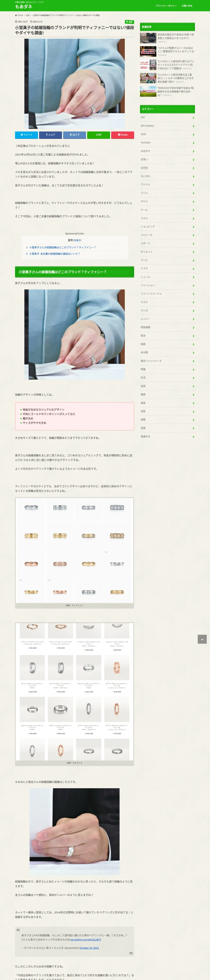
Task: Open the プライバシーポリシー header menu item
Action: pyautogui.click(x=166, y=6)
